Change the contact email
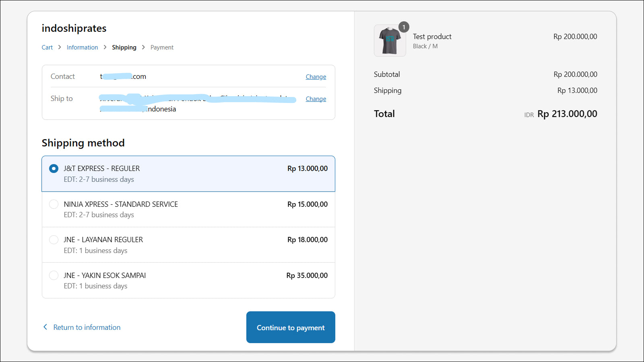 coord(316,77)
